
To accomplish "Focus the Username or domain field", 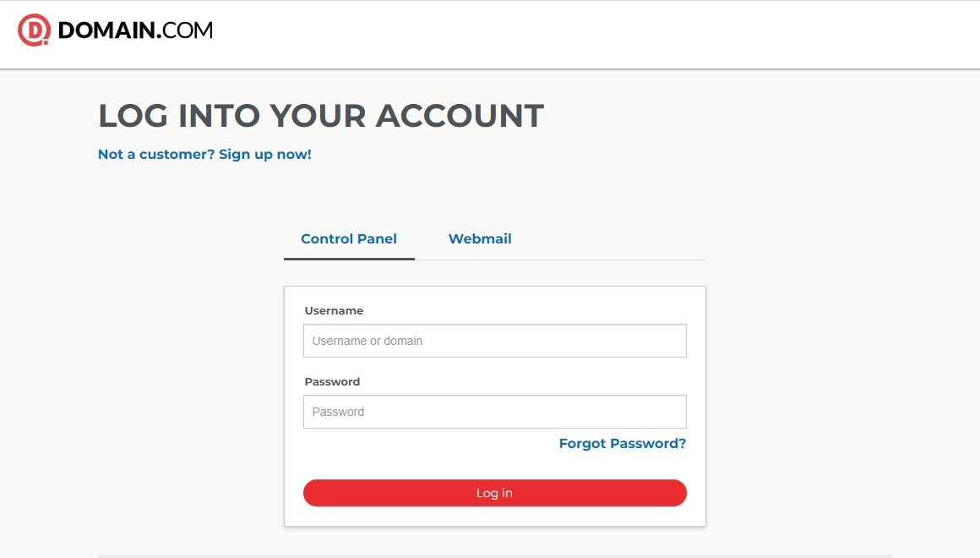I will [494, 341].
